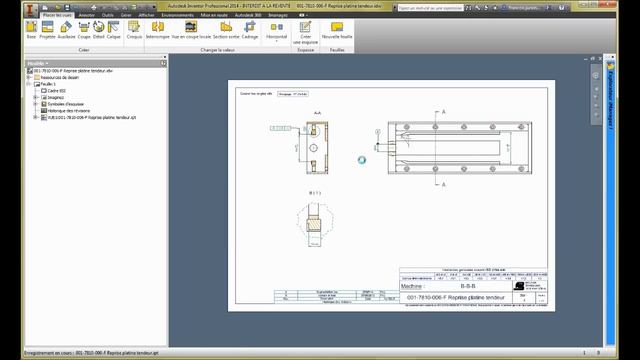Click the browser panel help icon

tap(163, 64)
